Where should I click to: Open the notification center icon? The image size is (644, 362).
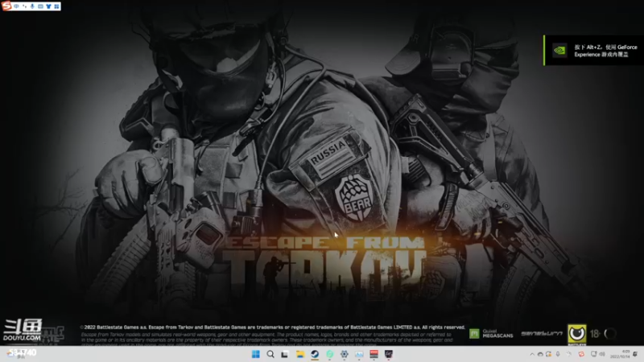635,354
